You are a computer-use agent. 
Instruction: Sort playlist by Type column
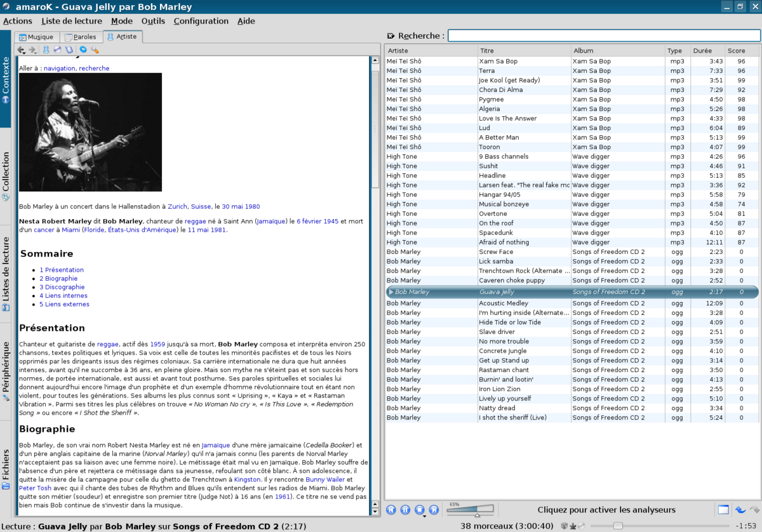tap(678, 51)
